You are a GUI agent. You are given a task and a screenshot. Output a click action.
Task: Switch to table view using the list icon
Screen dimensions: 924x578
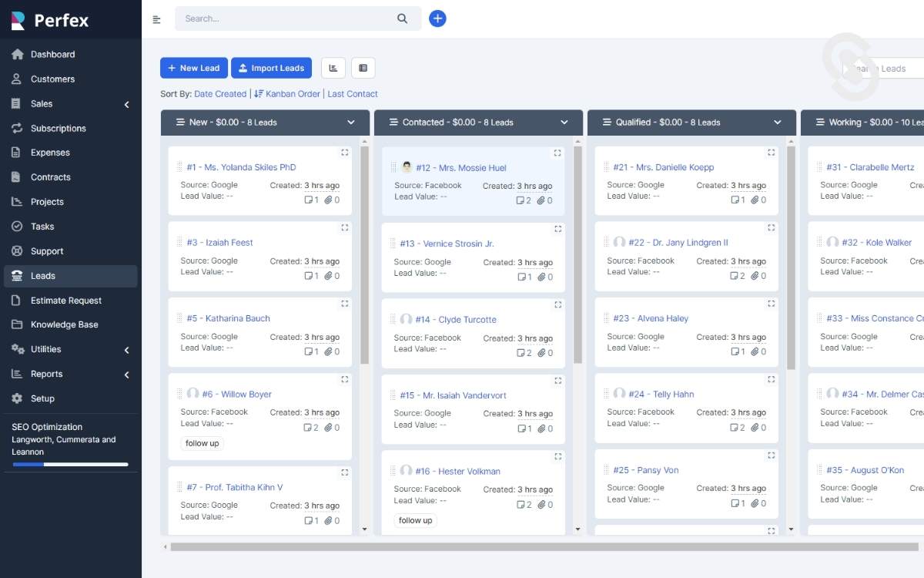coord(363,68)
